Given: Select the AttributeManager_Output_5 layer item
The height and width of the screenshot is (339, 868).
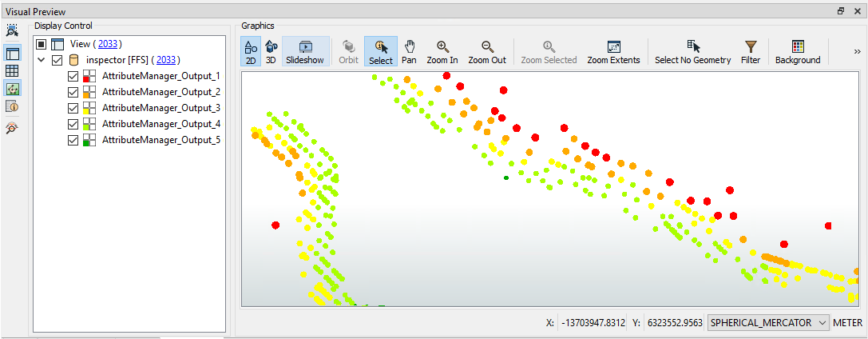Looking at the screenshot, I should click(161, 140).
